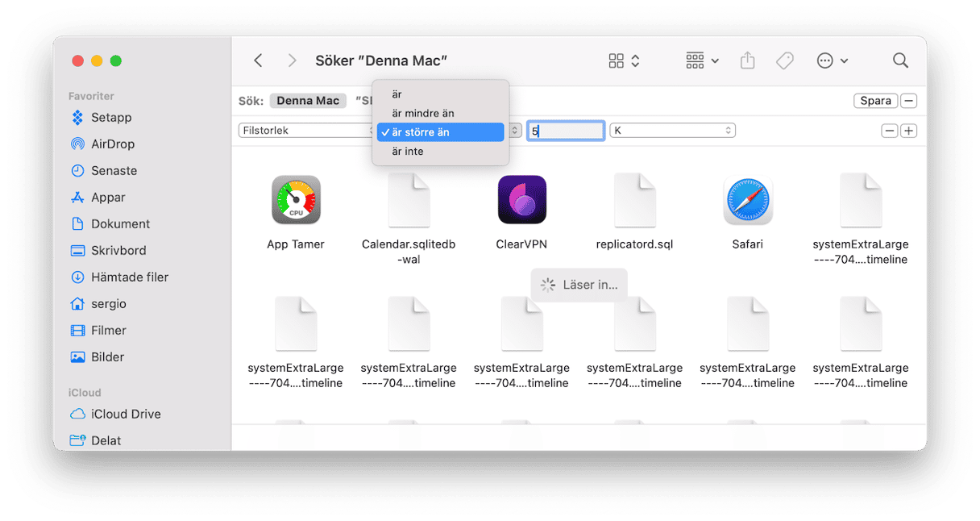The width and height of the screenshot is (980, 521).
Task: Open the Safari app icon
Action: pos(747,200)
